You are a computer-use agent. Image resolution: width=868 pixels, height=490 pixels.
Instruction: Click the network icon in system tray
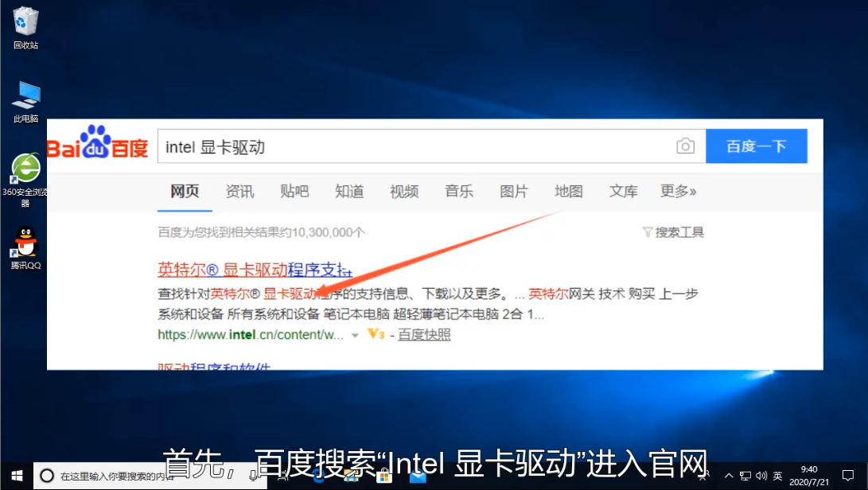pos(745,476)
